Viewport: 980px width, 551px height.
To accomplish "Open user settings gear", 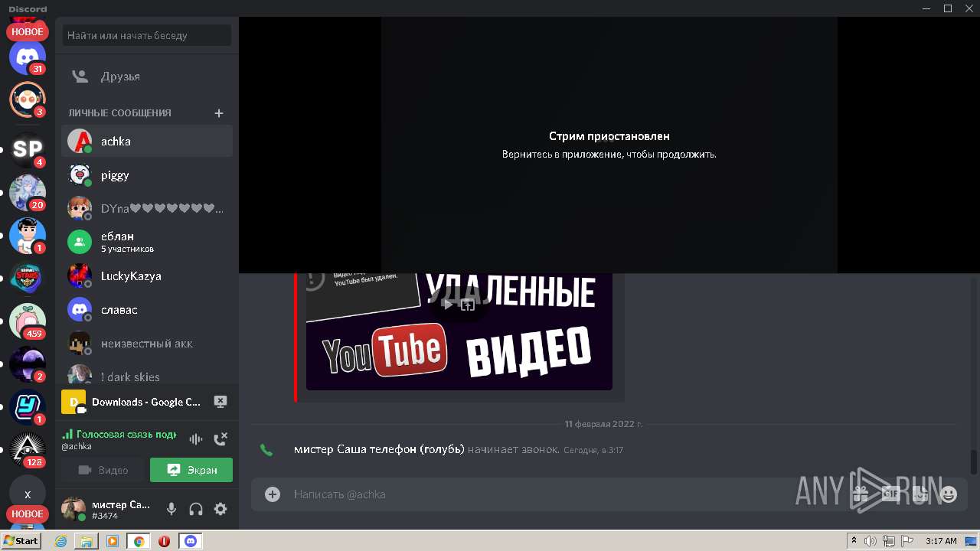I will point(220,509).
